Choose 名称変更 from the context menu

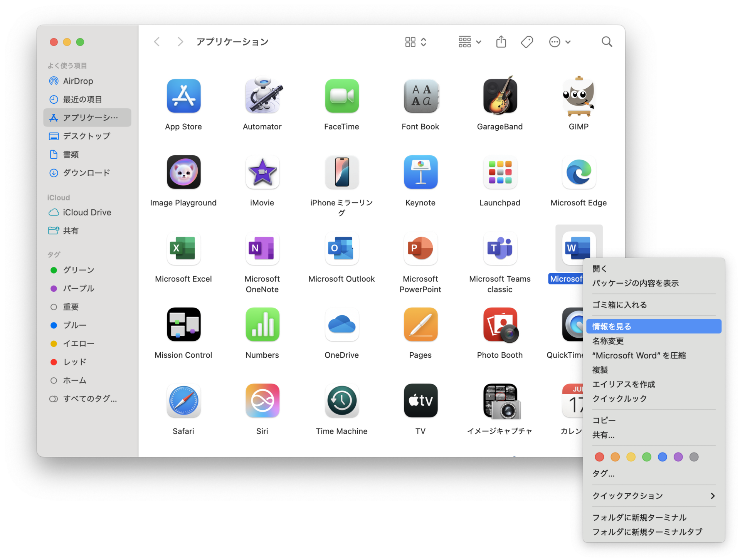[x=654, y=341]
